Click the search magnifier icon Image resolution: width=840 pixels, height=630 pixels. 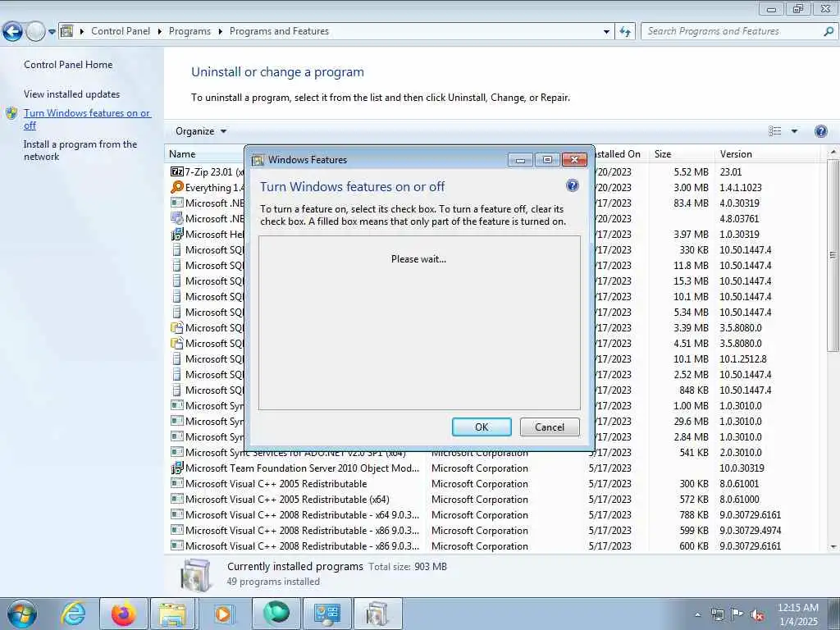coord(829,31)
